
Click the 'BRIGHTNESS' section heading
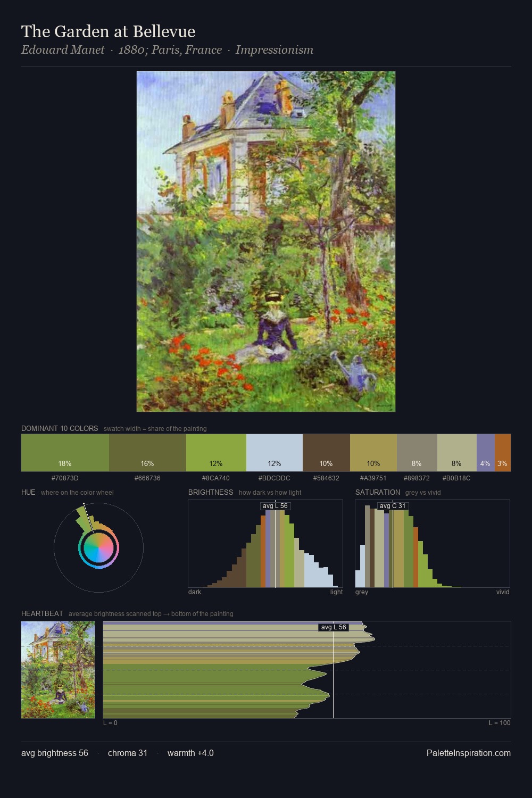(x=211, y=492)
